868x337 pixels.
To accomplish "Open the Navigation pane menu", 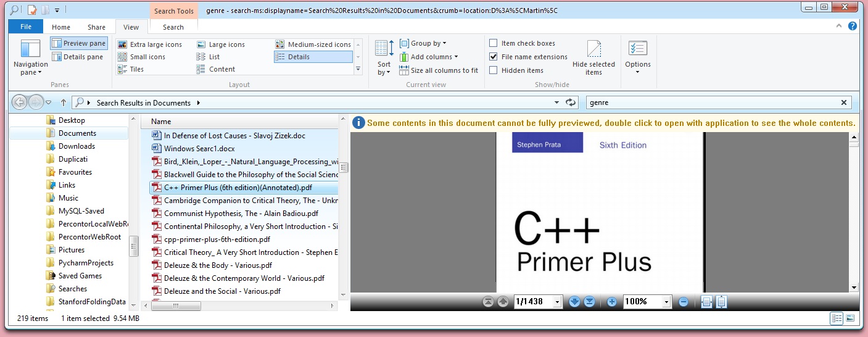I will click(30, 58).
